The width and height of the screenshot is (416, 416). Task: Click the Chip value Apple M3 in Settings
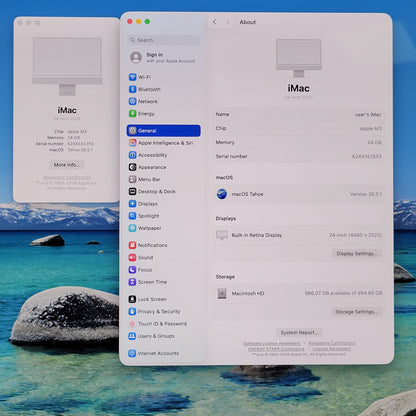coord(371,129)
